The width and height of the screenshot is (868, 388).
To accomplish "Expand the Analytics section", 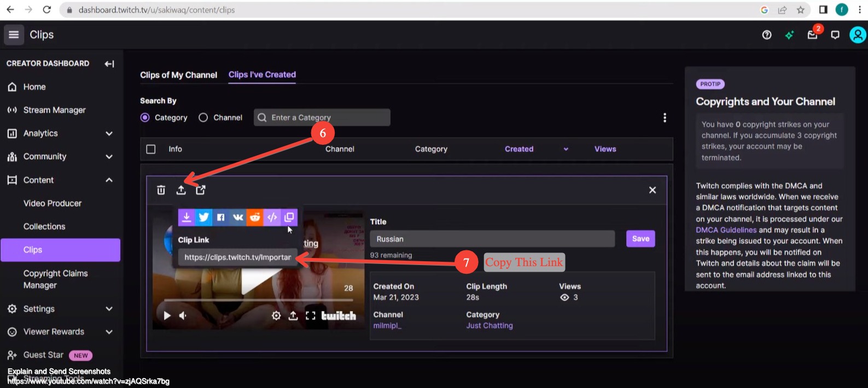I will click(109, 133).
